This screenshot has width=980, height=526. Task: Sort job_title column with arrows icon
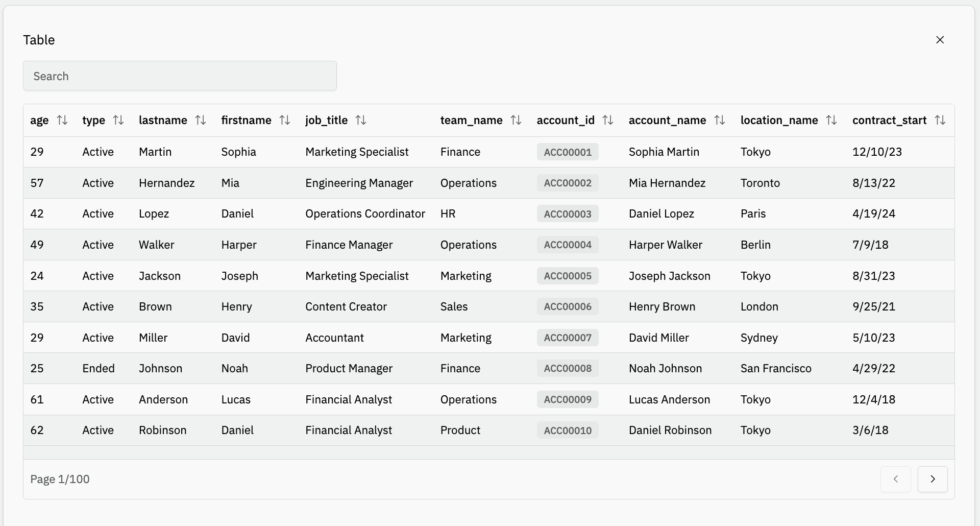[x=361, y=120]
